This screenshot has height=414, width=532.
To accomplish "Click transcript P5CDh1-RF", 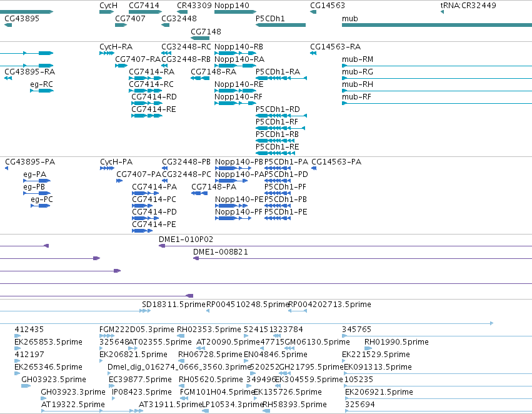I will pyautogui.click(x=280, y=128).
